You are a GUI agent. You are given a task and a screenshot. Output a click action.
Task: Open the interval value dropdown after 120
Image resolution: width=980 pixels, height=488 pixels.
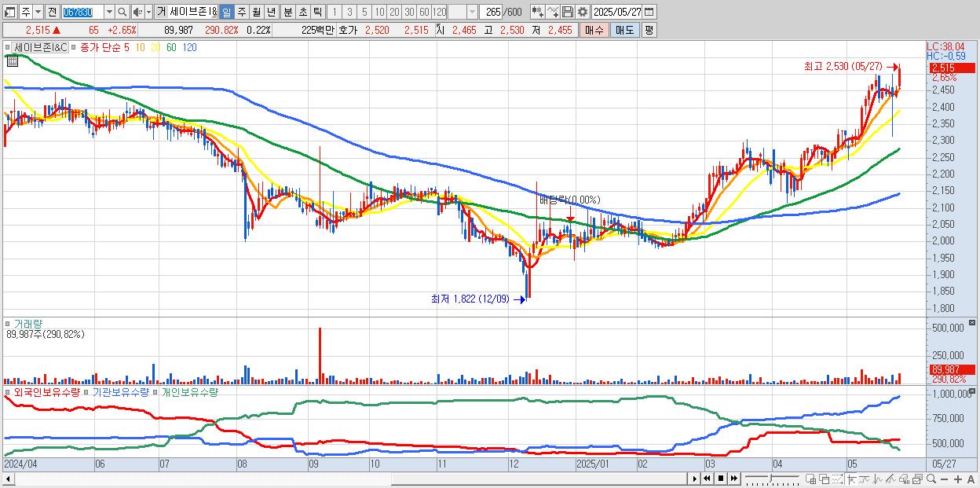[x=472, y=12]
